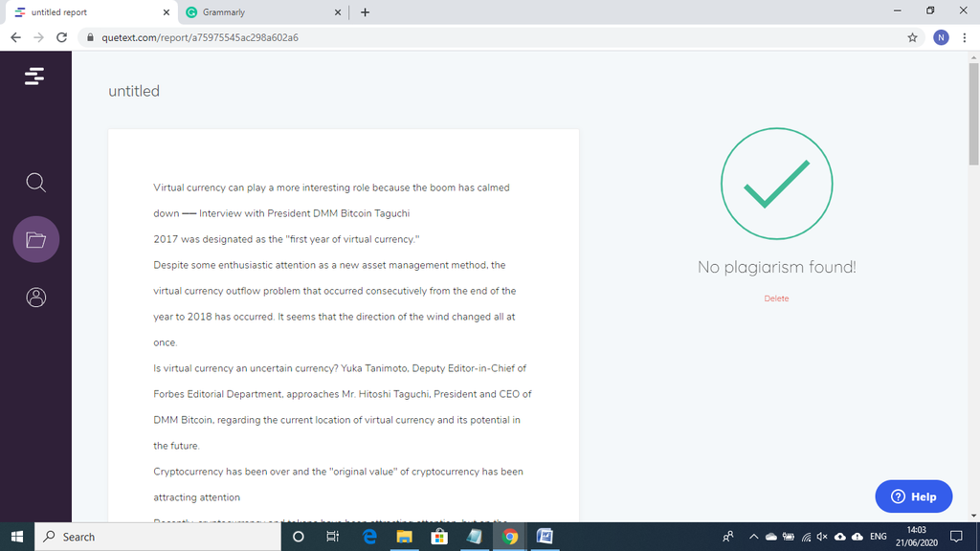Click the line 'attracting attention'

(x=197, y=497)
